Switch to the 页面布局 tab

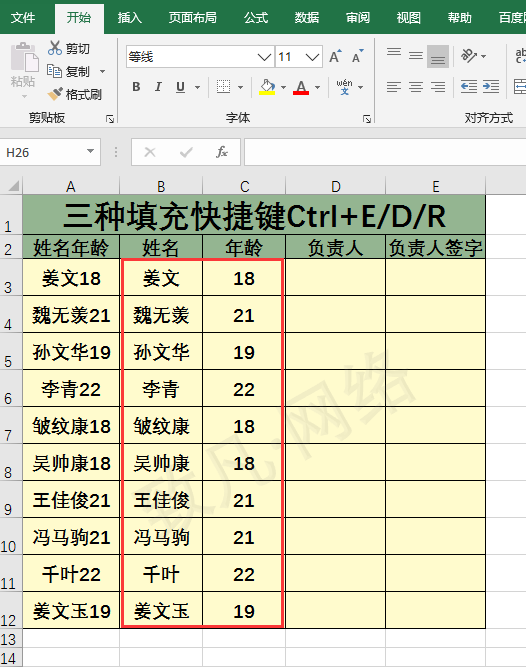tap(193, 18)
